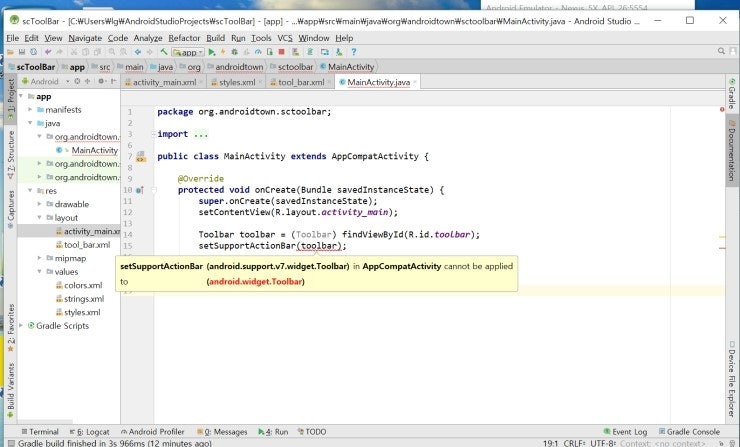Open the VCS menu
740x447 pixels.
(x=285, y=38)
